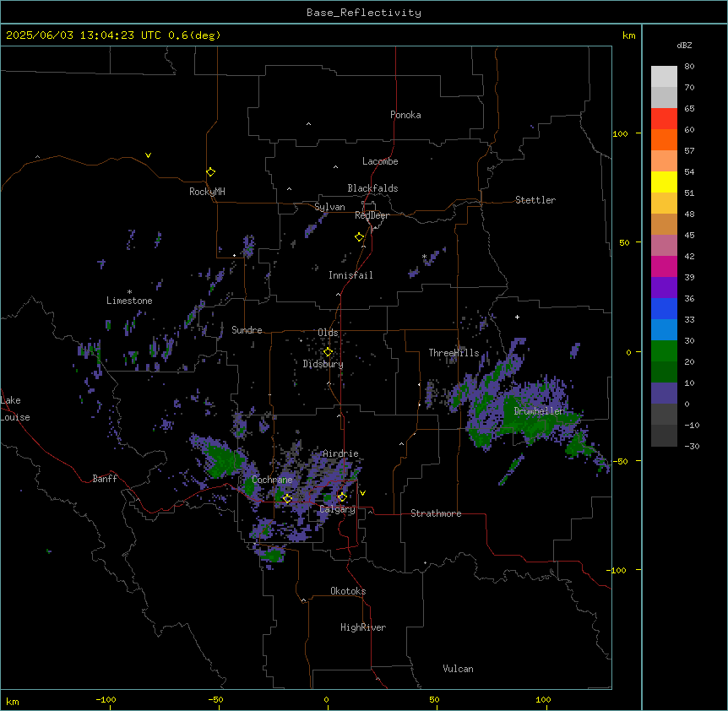The height and width of the screenshot is (711, 728).
Task: Click the ThreeHills city label
Action: click(x=454, y=353)
